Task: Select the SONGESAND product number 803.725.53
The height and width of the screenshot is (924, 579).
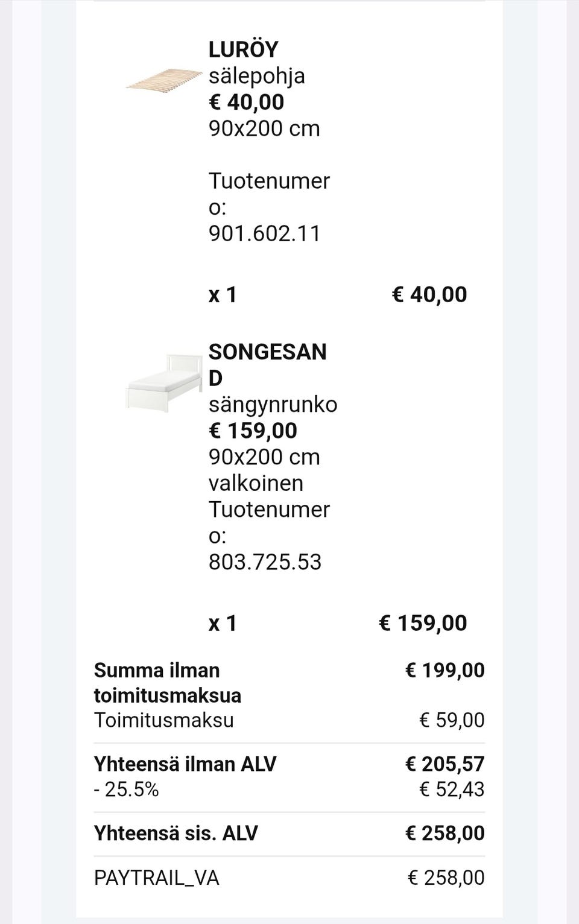Action: (265, 562)
